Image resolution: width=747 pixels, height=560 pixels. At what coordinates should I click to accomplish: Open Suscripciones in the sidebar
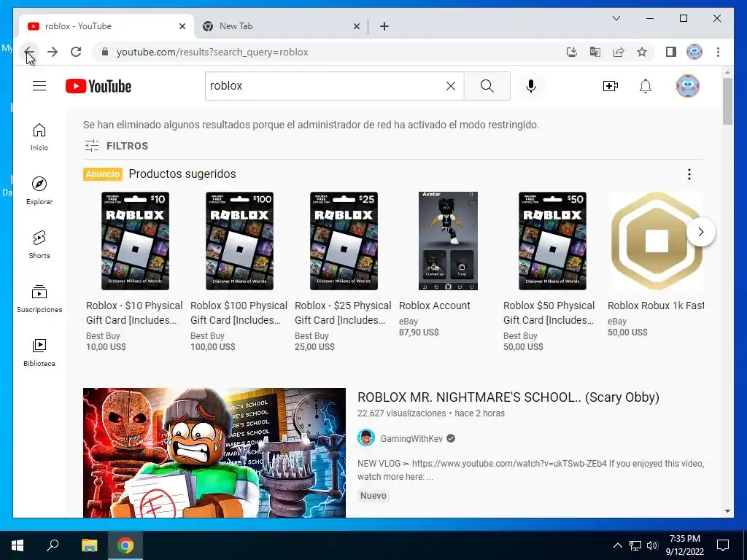tap(39, 298)
